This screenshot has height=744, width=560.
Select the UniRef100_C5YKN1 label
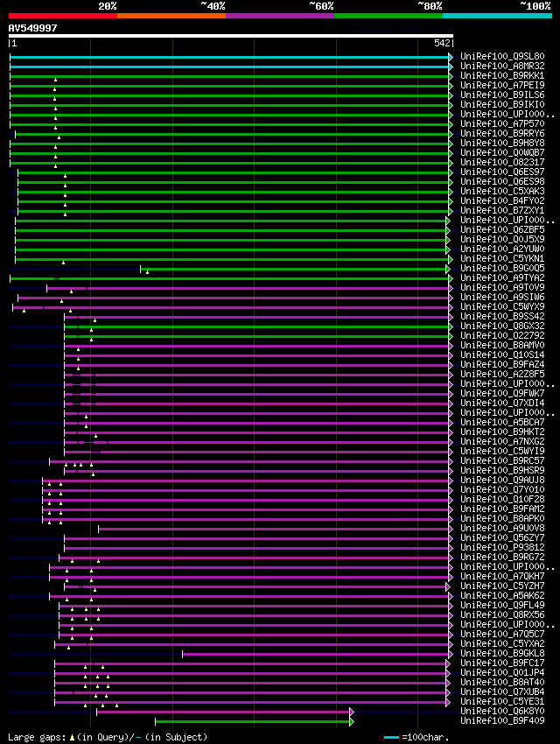tap(502, 258)
